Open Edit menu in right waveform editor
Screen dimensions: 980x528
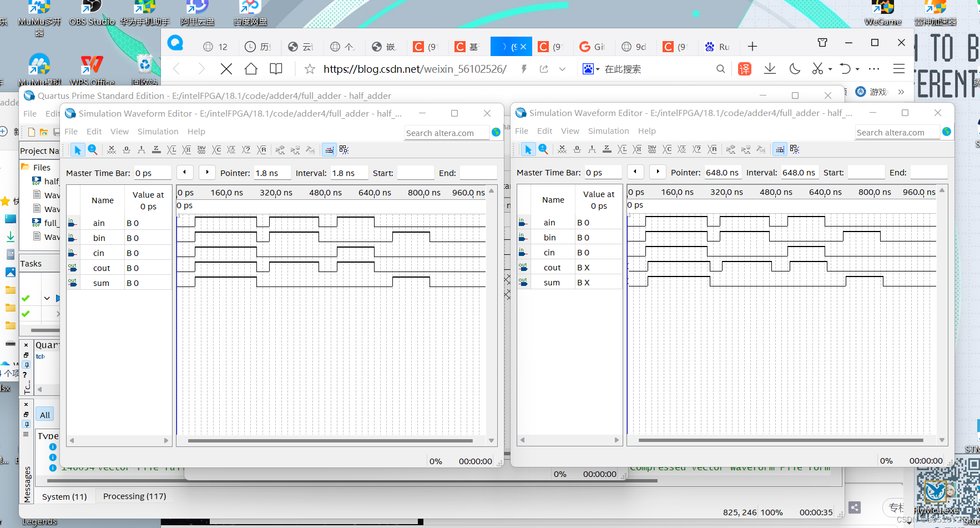click(x=544, y=131)
